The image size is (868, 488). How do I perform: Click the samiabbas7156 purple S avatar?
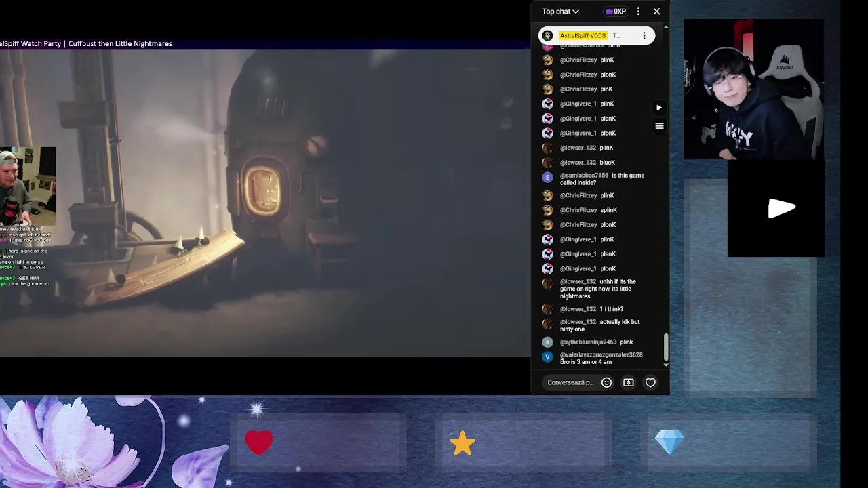[x=548, y=178]
